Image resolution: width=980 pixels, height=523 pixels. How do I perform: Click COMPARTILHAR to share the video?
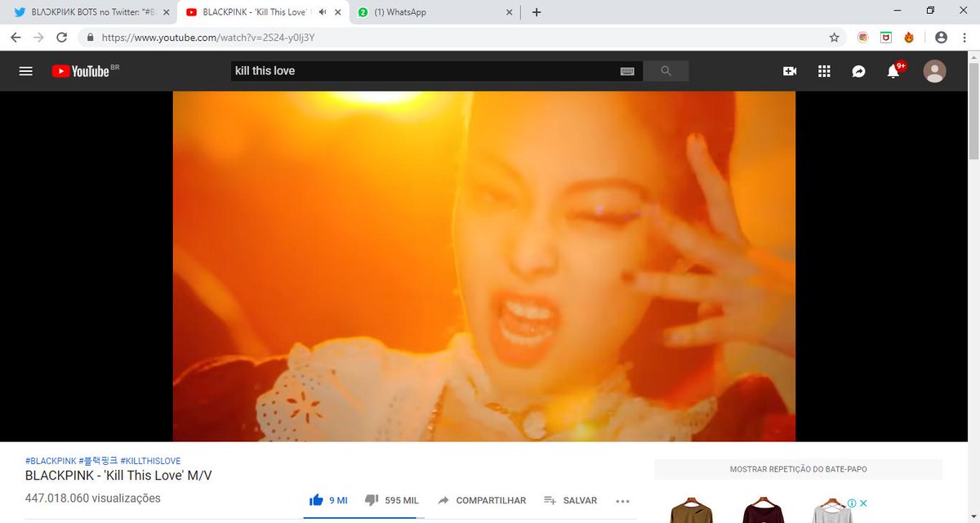click(x=482, y=500)
